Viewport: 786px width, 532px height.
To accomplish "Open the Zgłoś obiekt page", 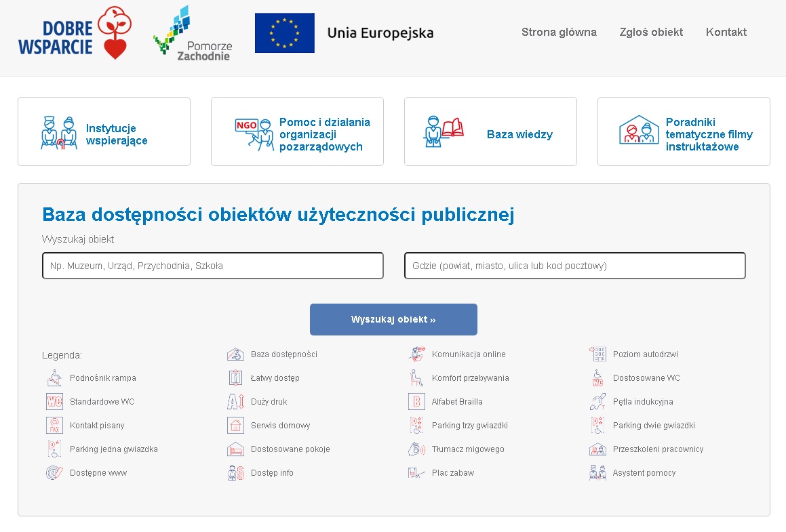I will pos(651,32).
